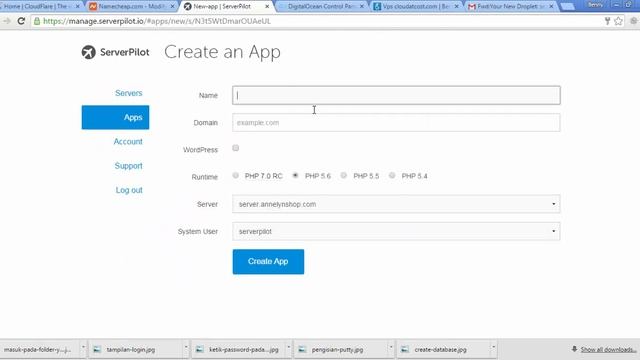Open the Support page link

tap(129, 166)
